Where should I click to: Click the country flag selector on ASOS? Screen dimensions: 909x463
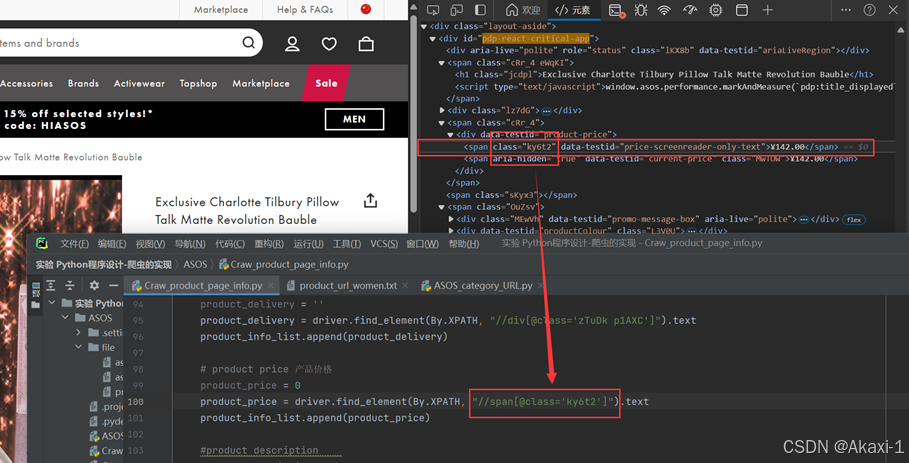coord(366,9)
